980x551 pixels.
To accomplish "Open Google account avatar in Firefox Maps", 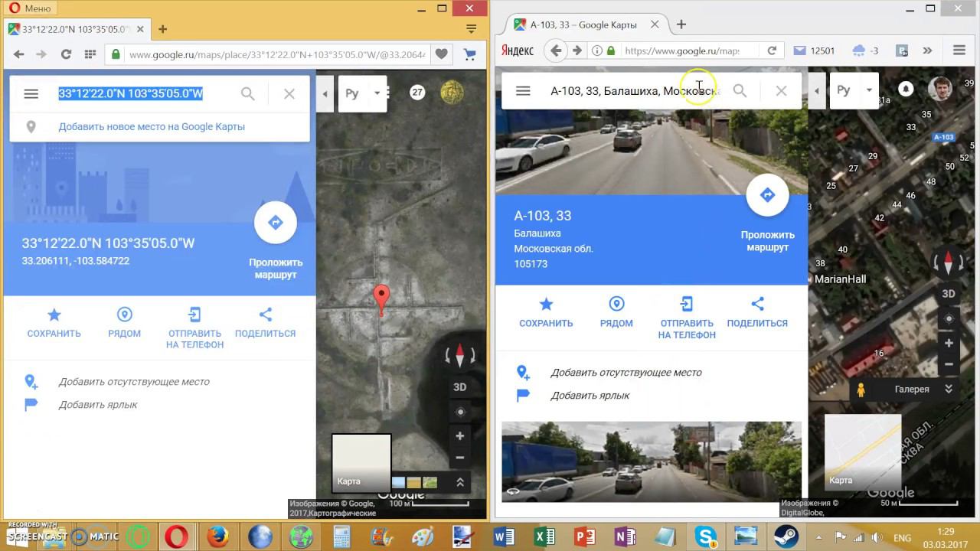I will 939,89.
